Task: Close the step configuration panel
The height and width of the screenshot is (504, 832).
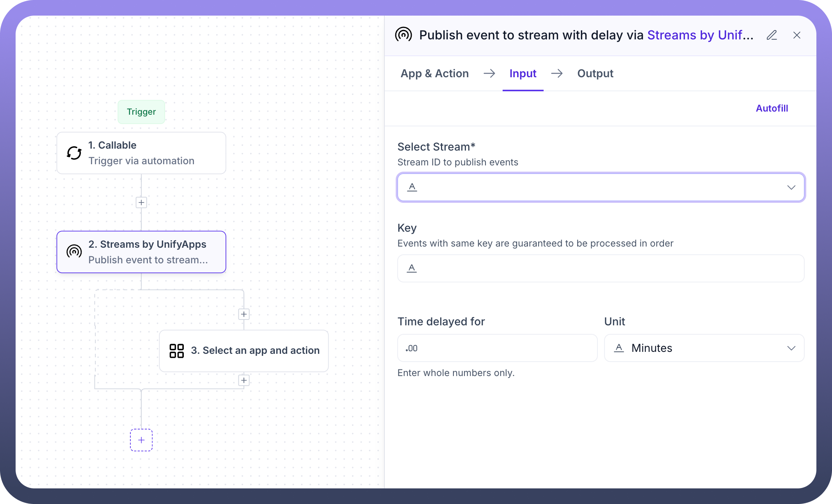Action: point(797,35)
